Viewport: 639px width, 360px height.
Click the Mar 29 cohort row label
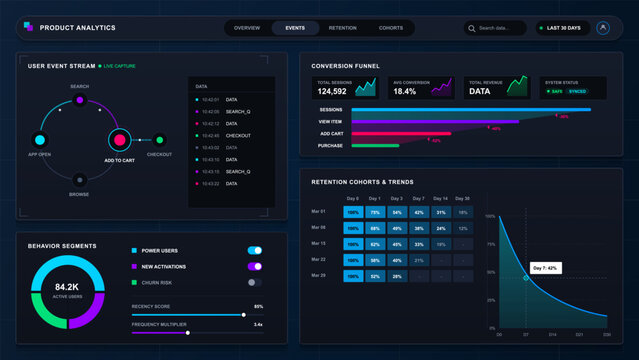pyautogui.click(x=318, y=276)
